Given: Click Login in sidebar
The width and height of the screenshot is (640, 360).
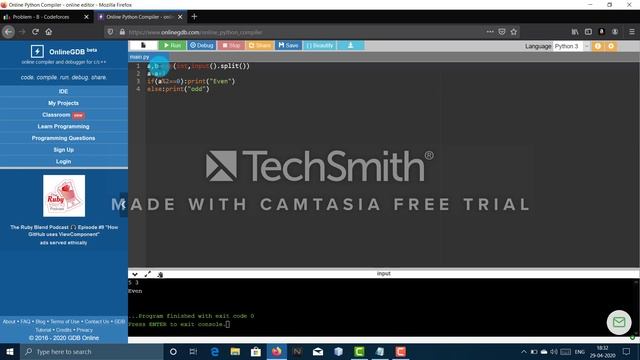Looking at the screenshot, I should [63, 161].
